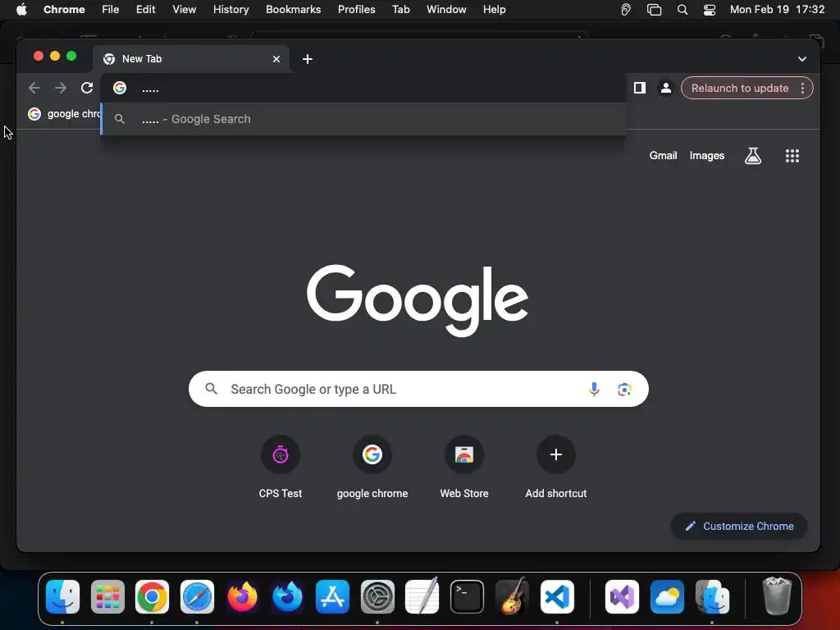The height and width of the screenshot is (630, 840).
Task: Open the Window menu
Action: 446,10
